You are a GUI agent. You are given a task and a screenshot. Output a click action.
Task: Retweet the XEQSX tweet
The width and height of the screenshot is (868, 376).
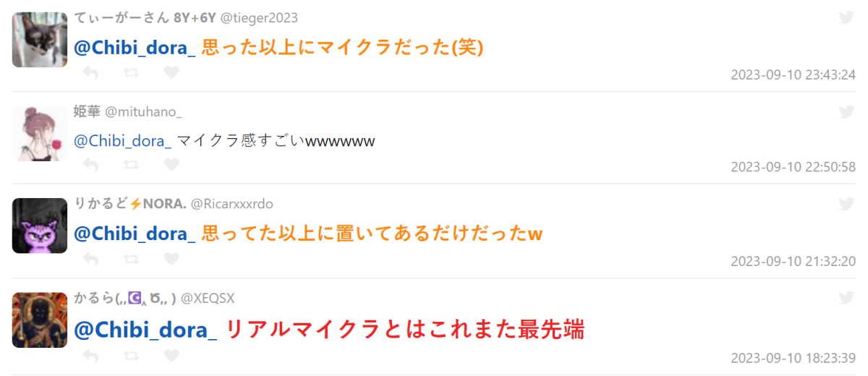click(131, 356)
